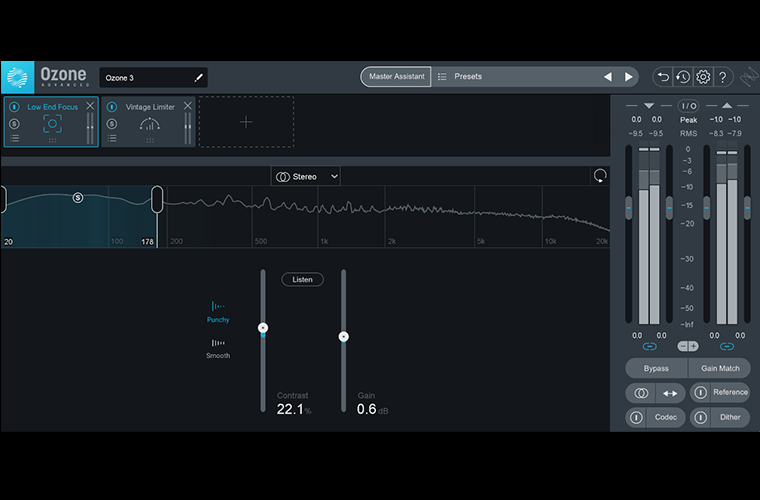Click the output meter up triangle
This screenshot has width=760, height=500.
[727, 105]
